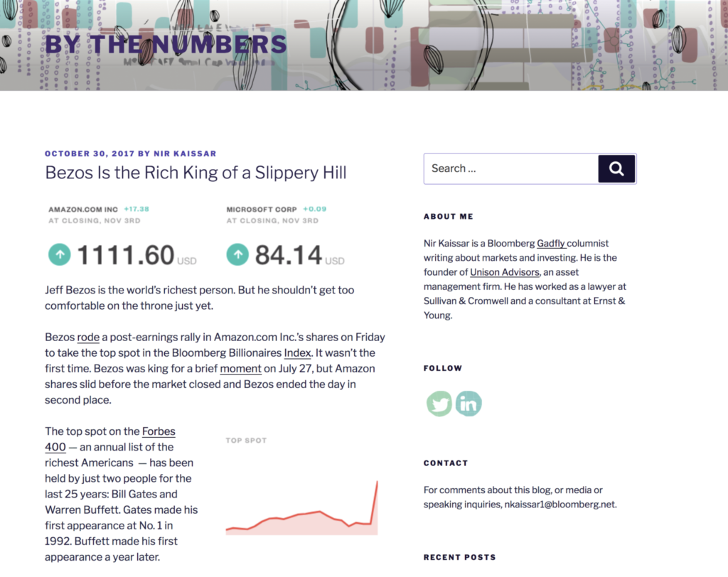Viewport: 728px width, 577px height.
Task: Click Amazon's green up-arrow indicator
Action: coord(60,254)
